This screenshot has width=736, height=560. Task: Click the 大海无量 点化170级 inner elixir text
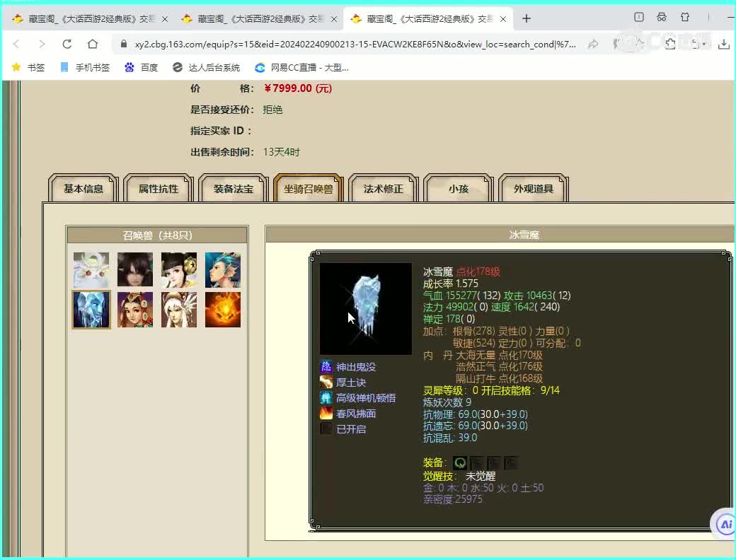[x=499, y=355]
